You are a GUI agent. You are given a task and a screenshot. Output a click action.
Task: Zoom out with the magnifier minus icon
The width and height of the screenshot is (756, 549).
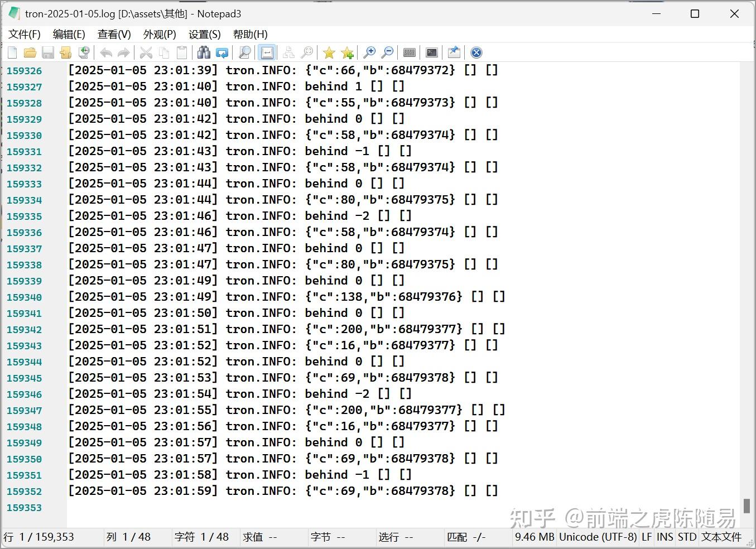coord(388,52)
